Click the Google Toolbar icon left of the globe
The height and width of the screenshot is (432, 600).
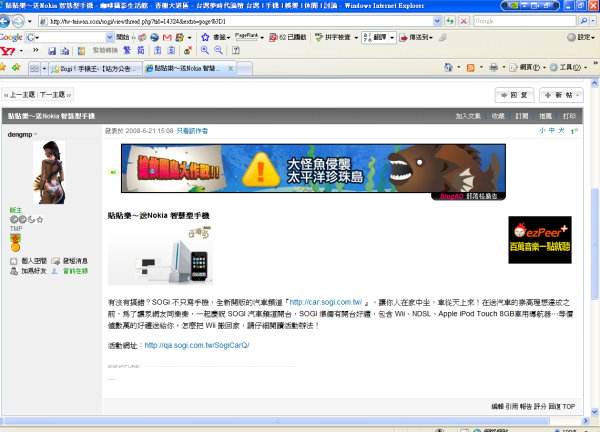pos(142,37)
